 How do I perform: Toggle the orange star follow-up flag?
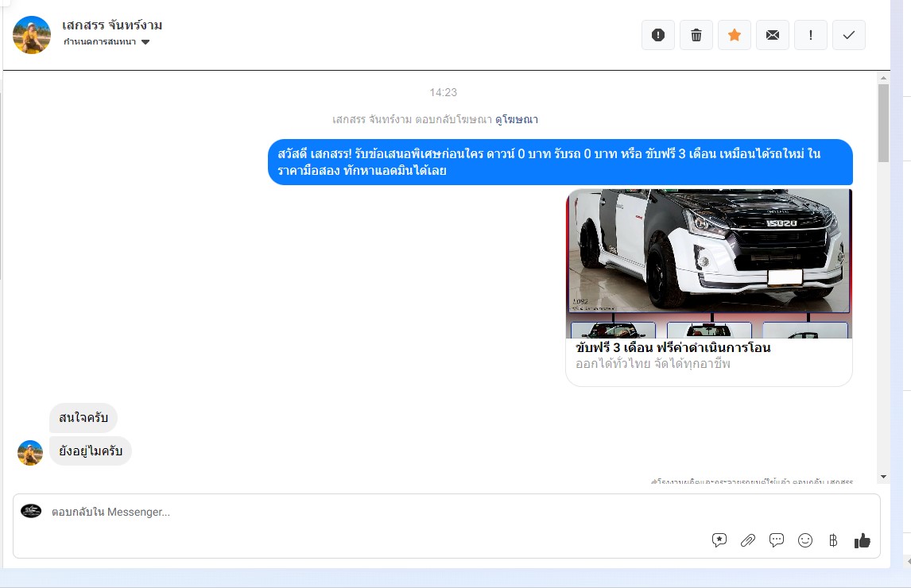pyautogui.click(x=735, y=35)
